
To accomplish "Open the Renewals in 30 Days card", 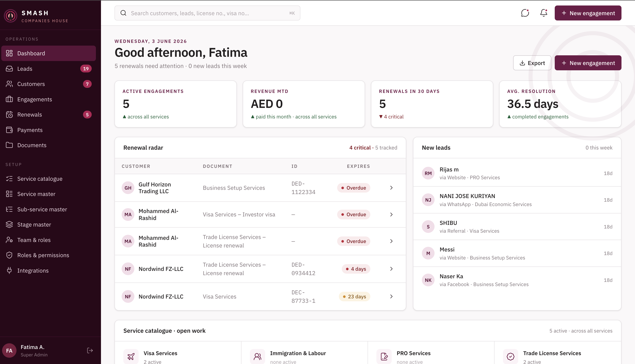I will (x=432, y=104).
